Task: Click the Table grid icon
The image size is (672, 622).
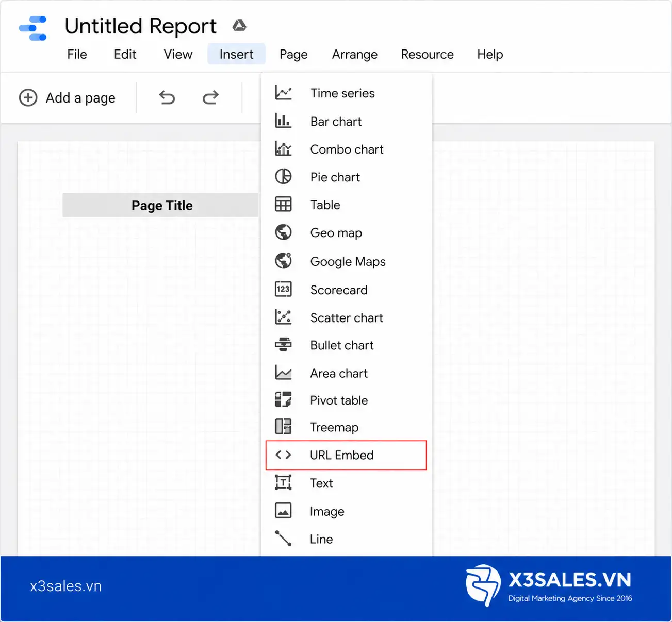Action: [x=283, y=205]
